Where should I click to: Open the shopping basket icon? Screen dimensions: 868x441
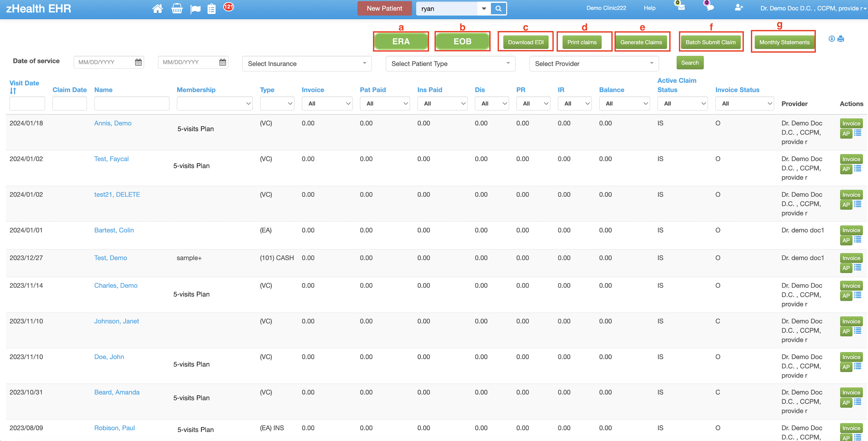pos(177,9)
